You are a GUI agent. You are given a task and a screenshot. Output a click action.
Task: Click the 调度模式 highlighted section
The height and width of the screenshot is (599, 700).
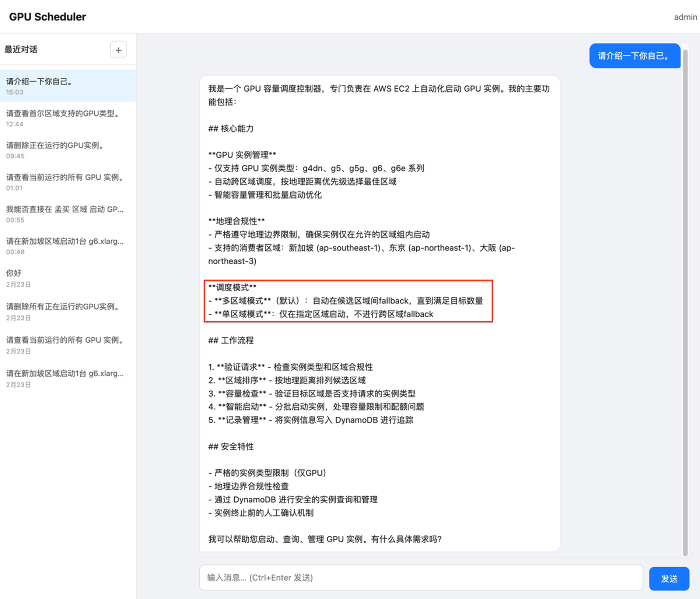(348, 301)
